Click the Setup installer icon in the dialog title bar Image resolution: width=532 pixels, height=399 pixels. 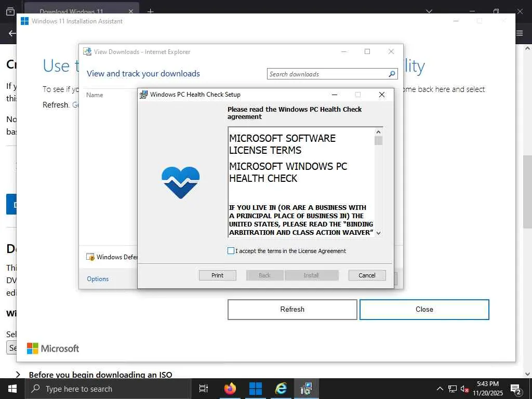click(144, 95)
